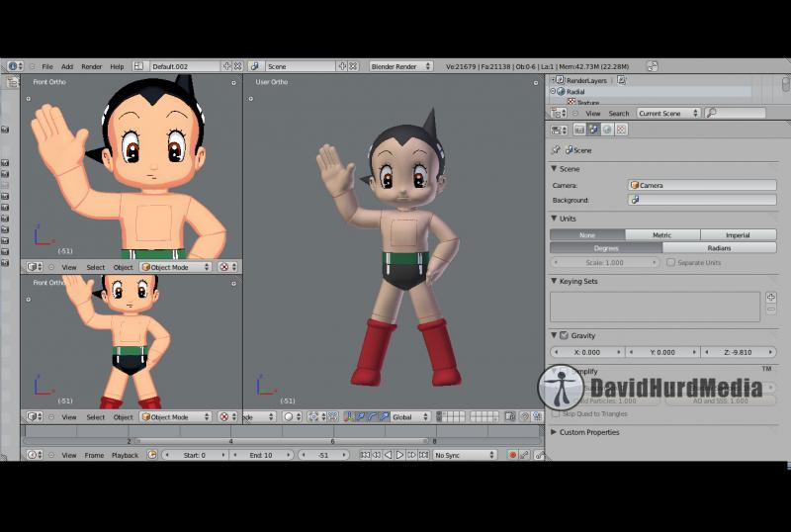Image resolution: width=791 pixels, height=532 pixels.
Task: Open Object Mode dropdown in upper-left viewport
Action: tap(176, 267)
